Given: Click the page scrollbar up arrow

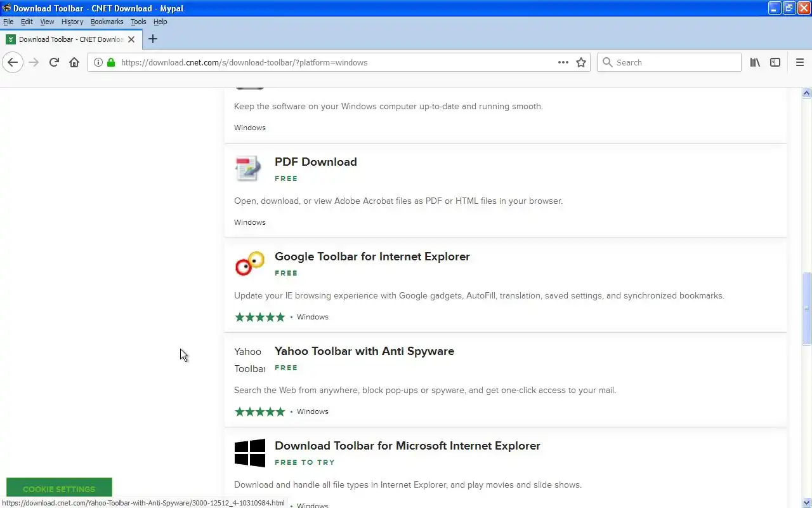Looking at the screenshot, I should (806, 93).
